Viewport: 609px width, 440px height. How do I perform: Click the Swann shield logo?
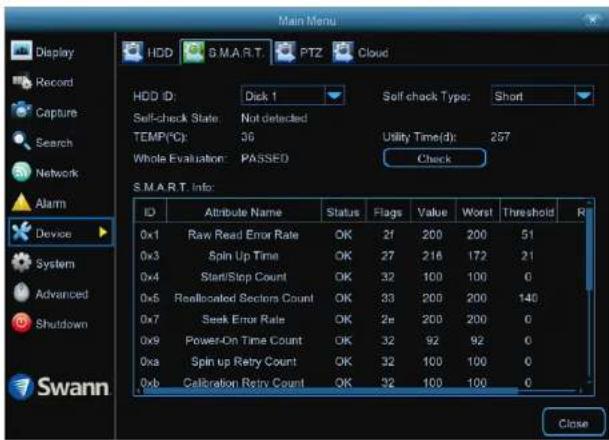[x=21, y=386]
